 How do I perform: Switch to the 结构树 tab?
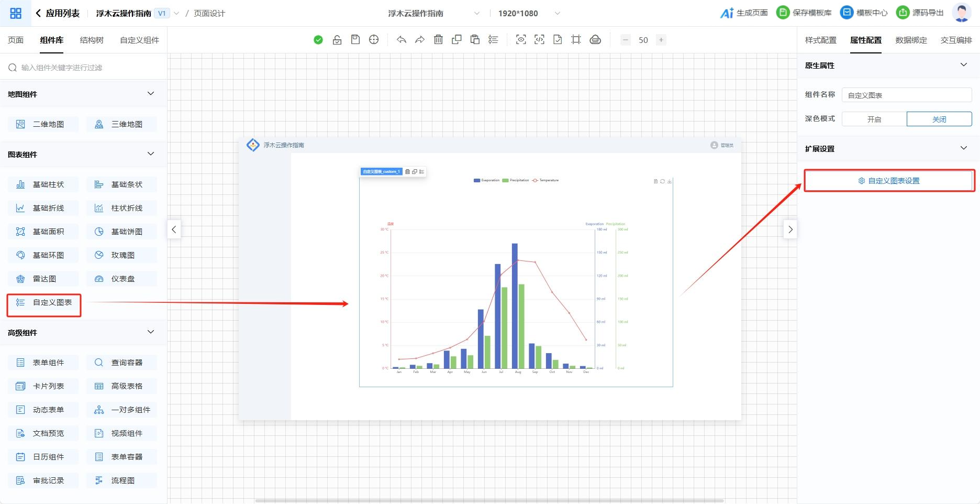click(92, 40)
